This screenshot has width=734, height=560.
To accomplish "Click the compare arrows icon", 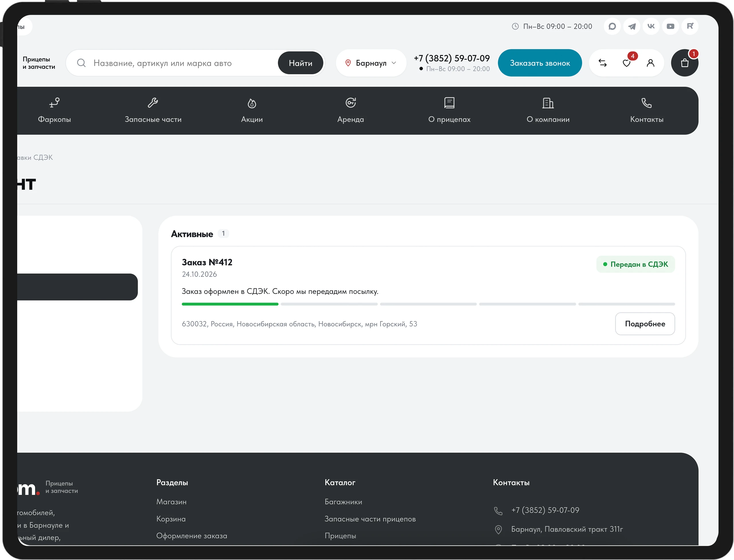I will pos(603,63).
